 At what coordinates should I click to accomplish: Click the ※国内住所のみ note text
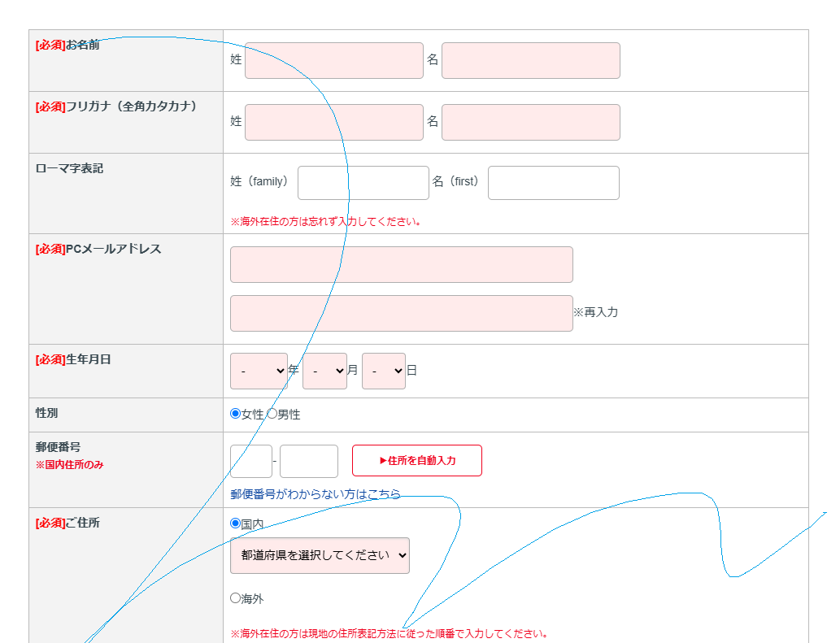(70, 465)
